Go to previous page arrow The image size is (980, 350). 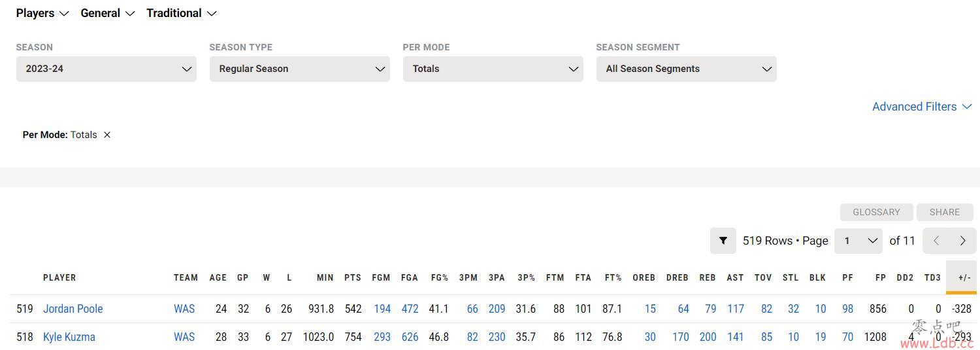[x=936, y=241]
